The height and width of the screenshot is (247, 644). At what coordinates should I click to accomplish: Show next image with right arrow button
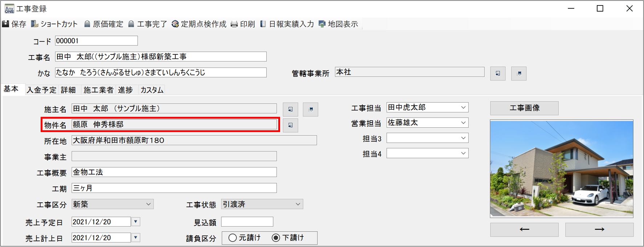pyautogui.click(x=599, y=230)
